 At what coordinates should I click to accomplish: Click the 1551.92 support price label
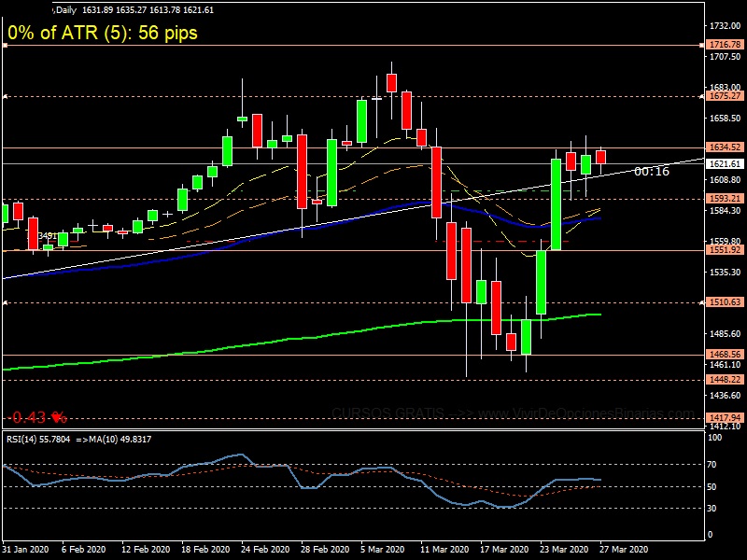pos(725,250)
